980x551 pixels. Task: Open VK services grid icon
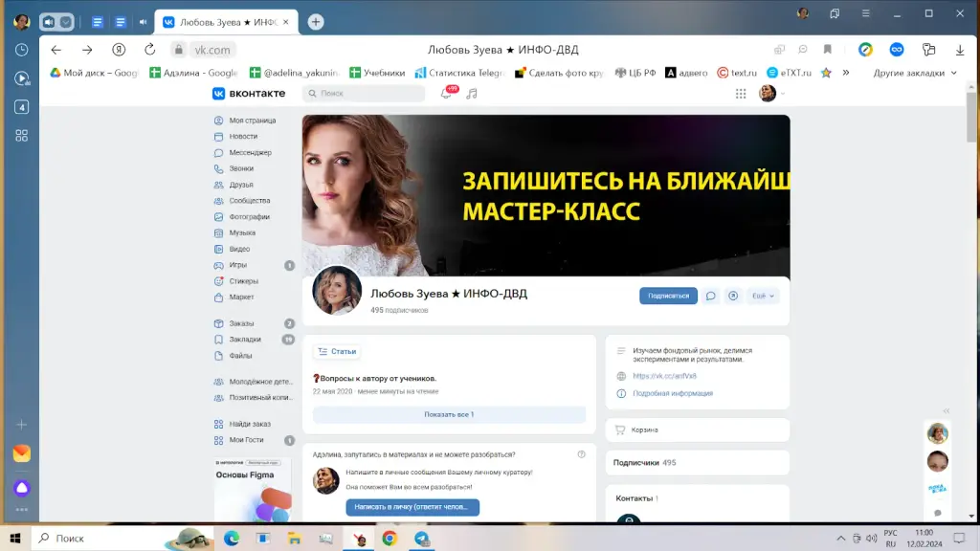click(x=741, y=93)
